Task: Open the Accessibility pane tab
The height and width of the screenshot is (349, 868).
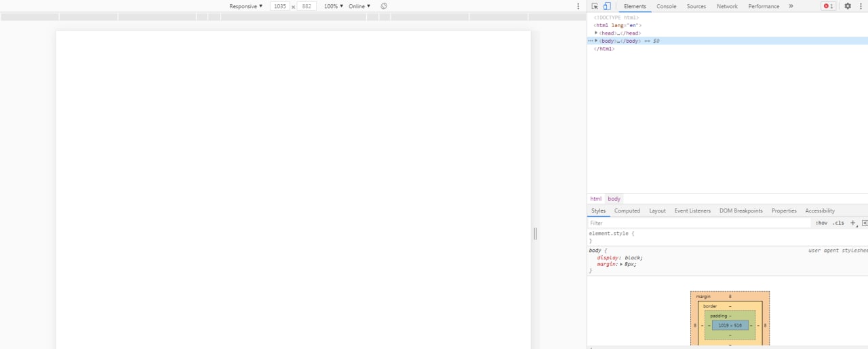Action: 820,210
